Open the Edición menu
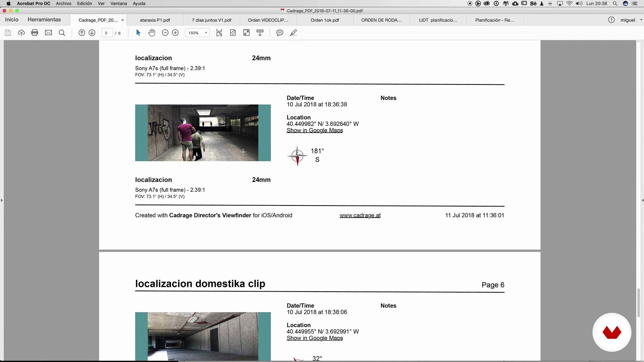 [85, 3]
